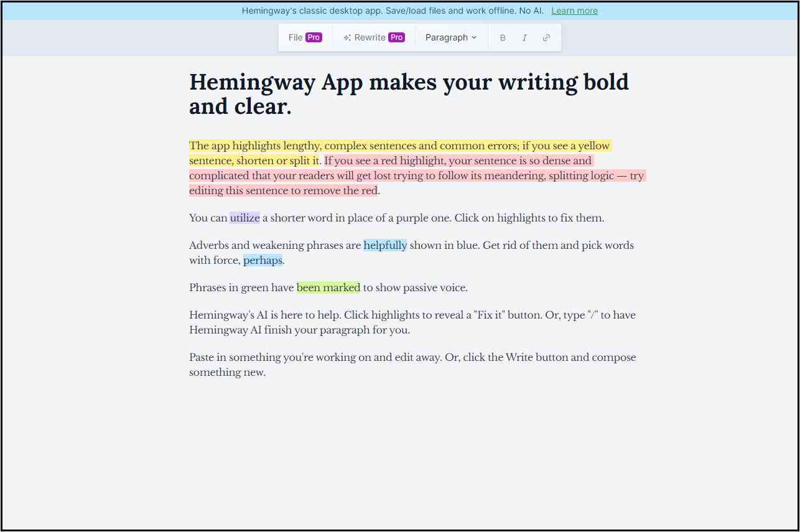Click the paragraph beginning Paste in something
The width and height of the screenshot is (800, 532).
tap(412, 365)
